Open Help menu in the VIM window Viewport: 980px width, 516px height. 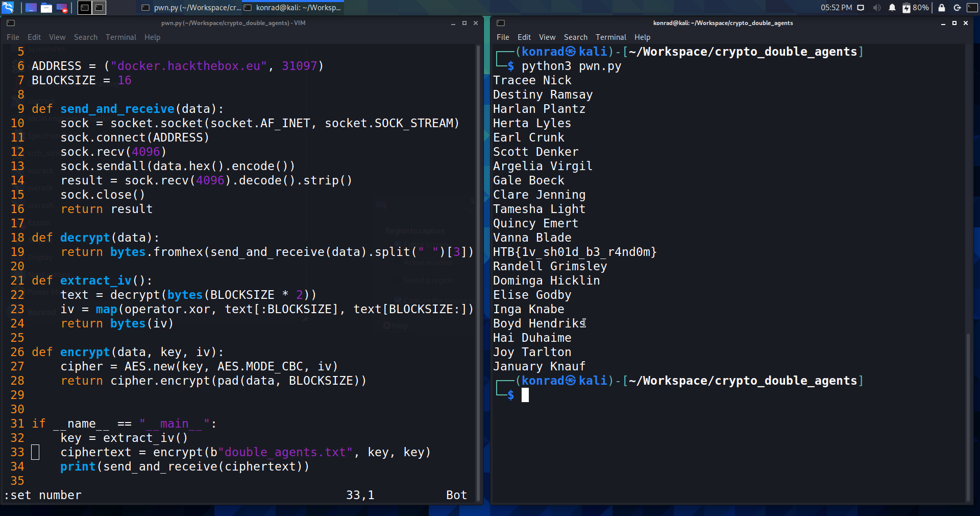pos(152,37)
